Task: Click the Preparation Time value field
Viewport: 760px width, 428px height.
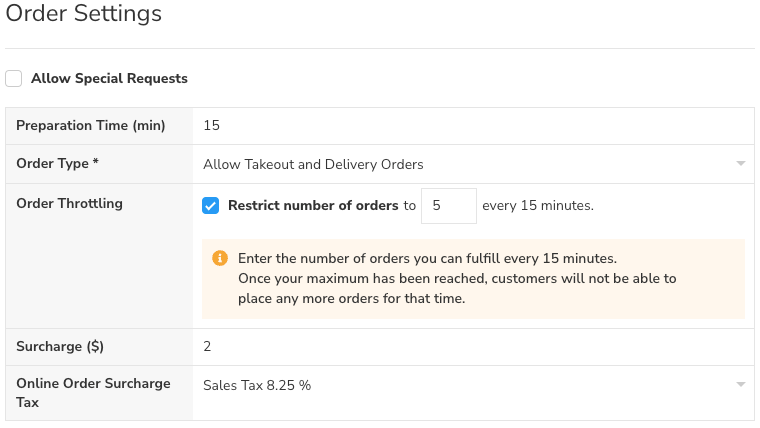Action: [x=470, y=126]
